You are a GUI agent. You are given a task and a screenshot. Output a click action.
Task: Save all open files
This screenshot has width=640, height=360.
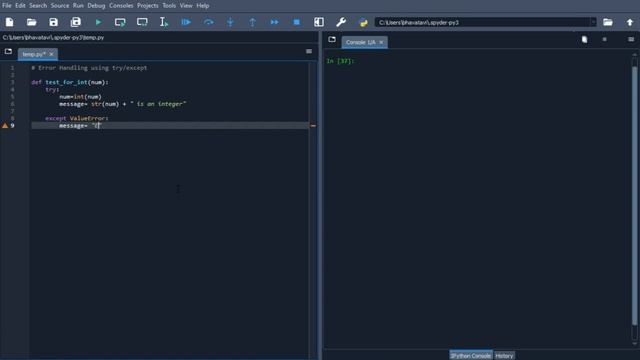click(76, 22)
